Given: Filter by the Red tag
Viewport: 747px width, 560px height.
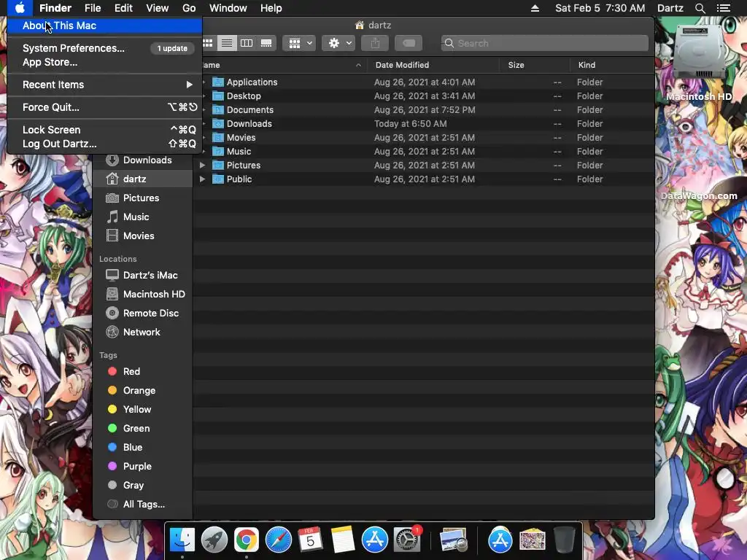Looking at the screenshot, I should coord(143,371).
